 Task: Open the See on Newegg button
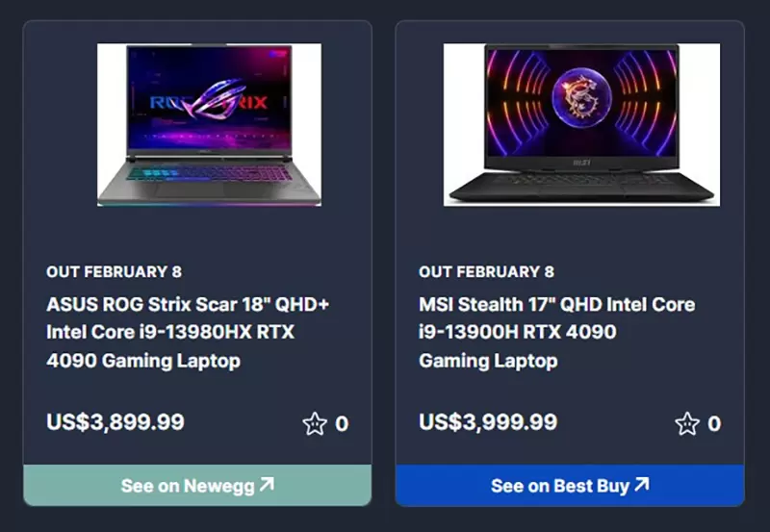[197, 486]
